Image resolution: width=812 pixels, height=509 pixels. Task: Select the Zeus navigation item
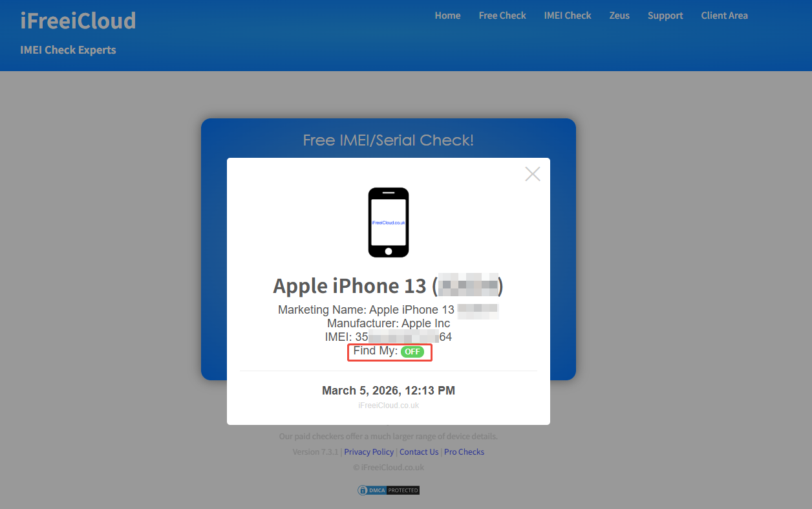619,15
